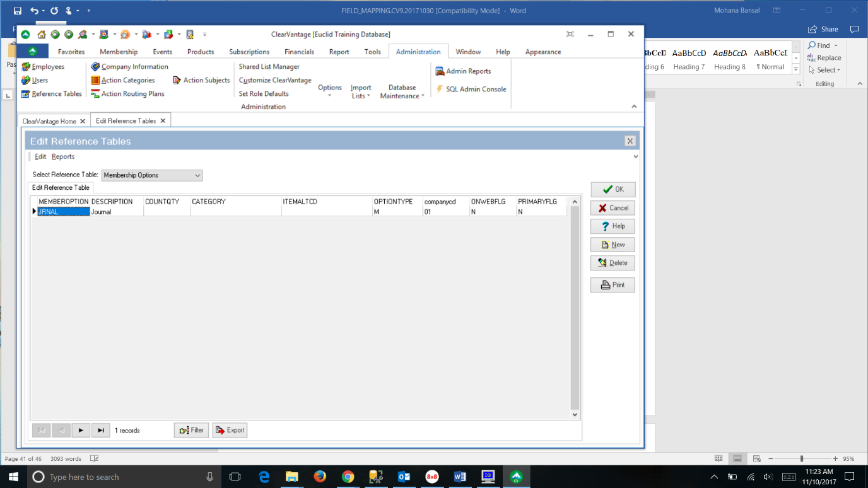
Task: Open Admin Reports
Action: [463, 71]
